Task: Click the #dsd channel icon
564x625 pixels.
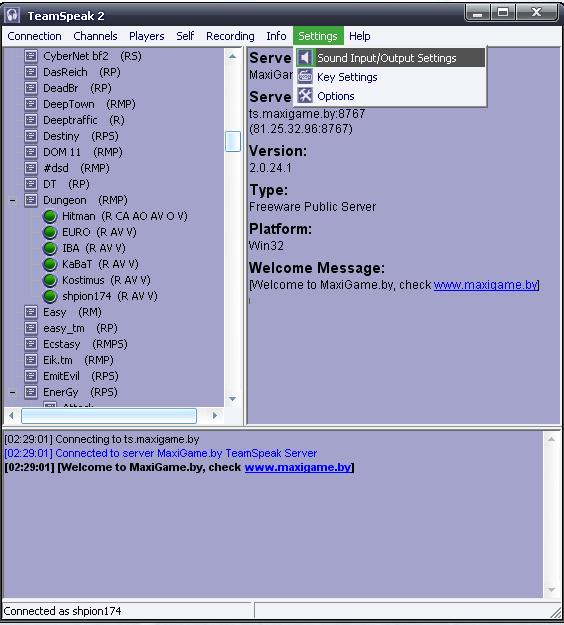Action: click(31, 168)
